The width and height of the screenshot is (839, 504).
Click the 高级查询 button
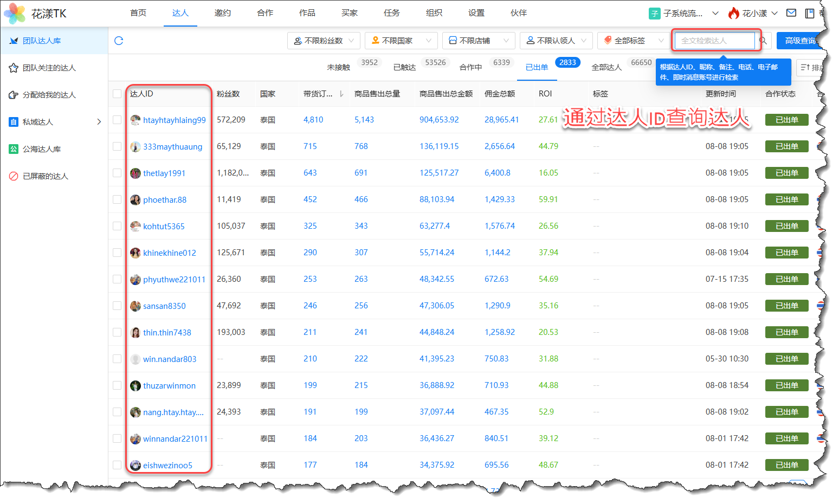pos(799,41)
